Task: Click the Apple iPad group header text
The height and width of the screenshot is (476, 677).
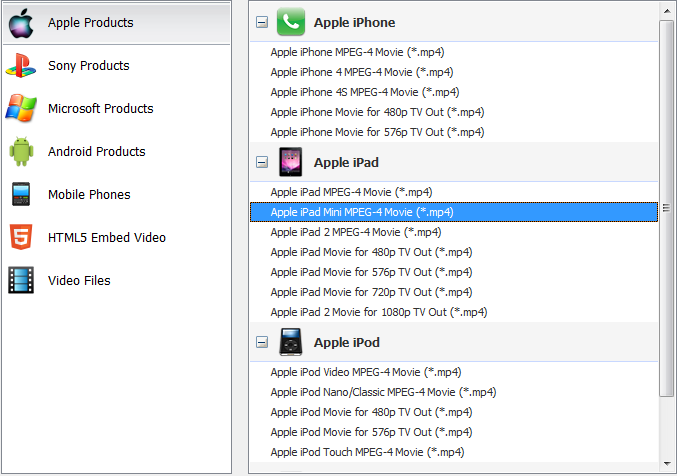Action: coord(346,162)
